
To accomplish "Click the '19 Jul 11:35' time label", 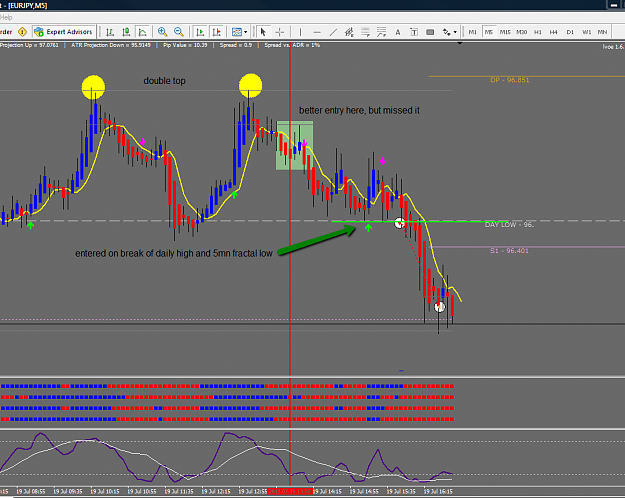I will click(178, 492).
